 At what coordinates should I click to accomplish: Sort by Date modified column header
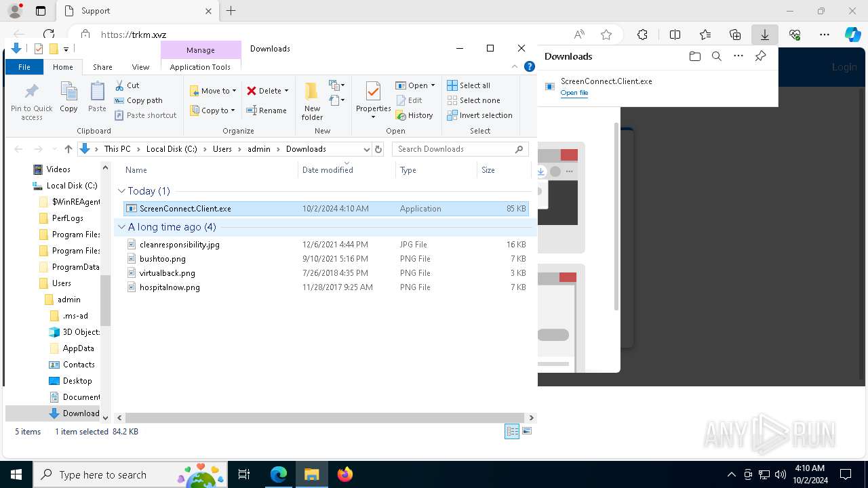click(346, 170)
